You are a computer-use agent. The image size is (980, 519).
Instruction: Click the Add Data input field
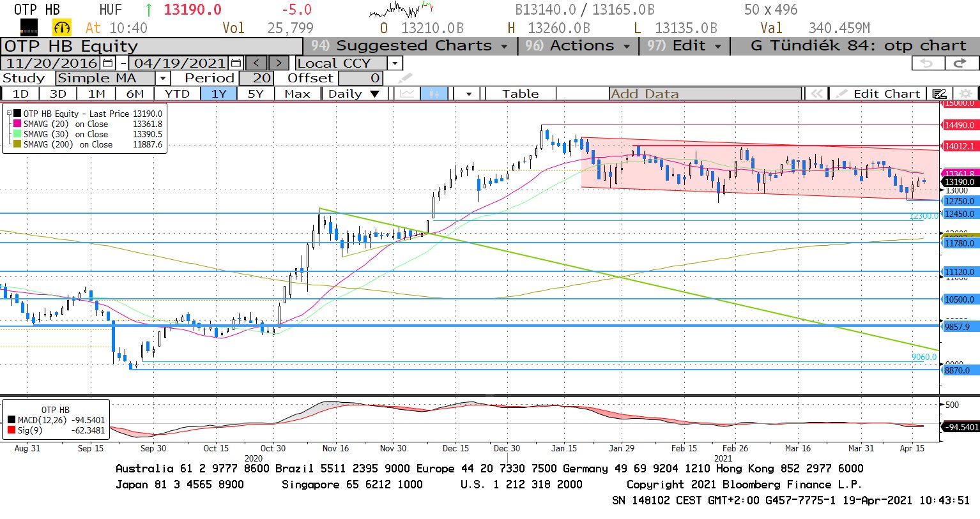705,94
